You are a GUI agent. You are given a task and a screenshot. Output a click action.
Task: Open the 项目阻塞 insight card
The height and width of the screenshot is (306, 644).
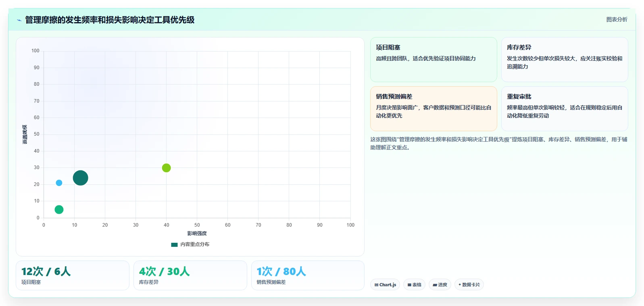click(x=434, y=60)
